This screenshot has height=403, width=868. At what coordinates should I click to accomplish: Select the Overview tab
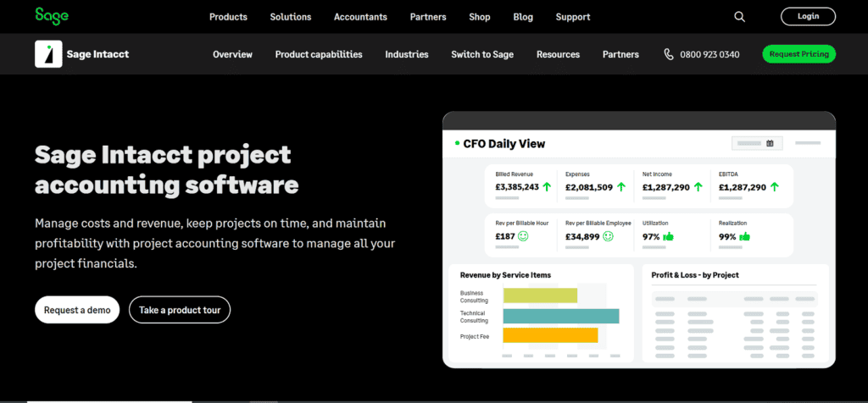pos(232,54)
